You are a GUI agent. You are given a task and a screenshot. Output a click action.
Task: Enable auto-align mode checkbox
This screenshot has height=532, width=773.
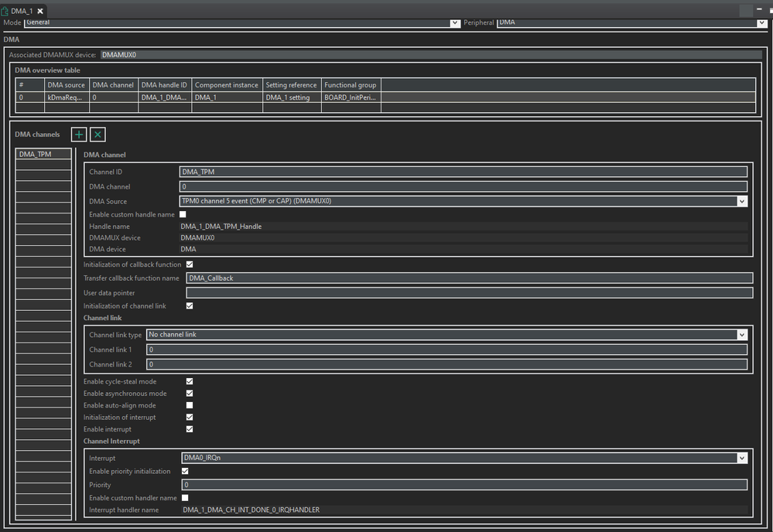pyautogui.click(x=190, y=405)
